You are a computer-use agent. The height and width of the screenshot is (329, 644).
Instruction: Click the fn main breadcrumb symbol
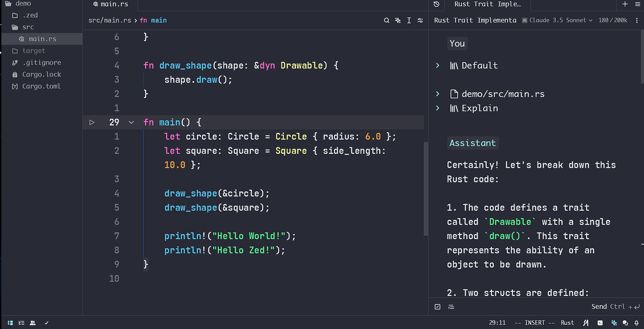[x=153, y=21]
